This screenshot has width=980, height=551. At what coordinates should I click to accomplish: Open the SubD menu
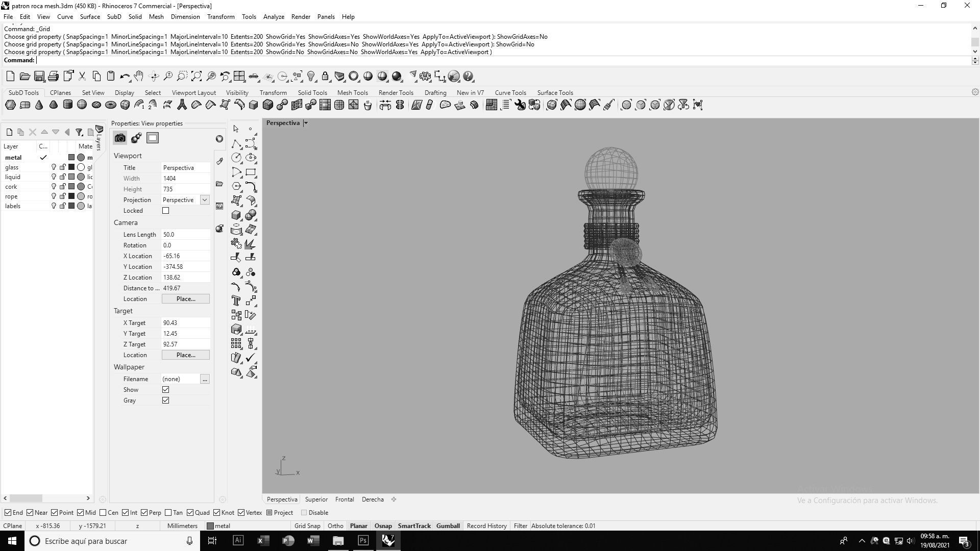114,17
